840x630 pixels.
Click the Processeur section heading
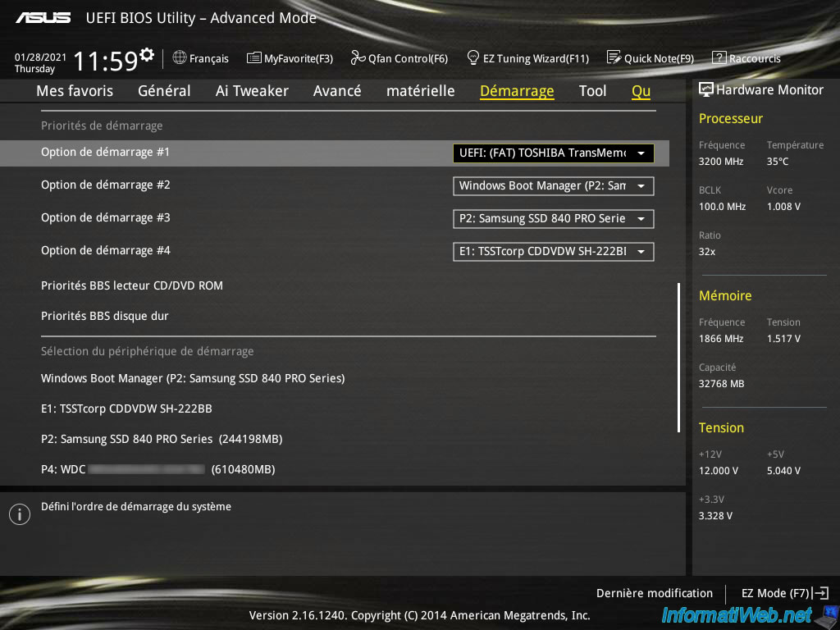coord(731,119)
